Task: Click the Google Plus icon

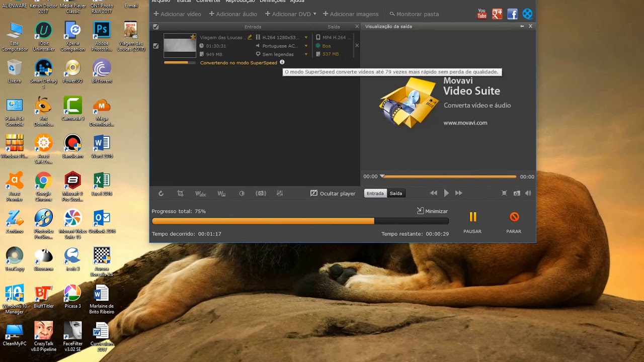Action: click(x=497, y=14)
